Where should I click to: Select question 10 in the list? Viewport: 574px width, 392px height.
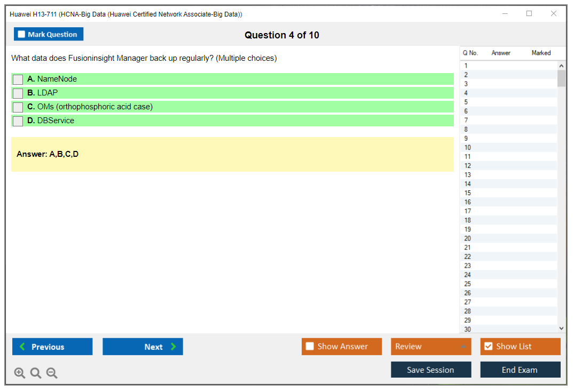[468, 148]
